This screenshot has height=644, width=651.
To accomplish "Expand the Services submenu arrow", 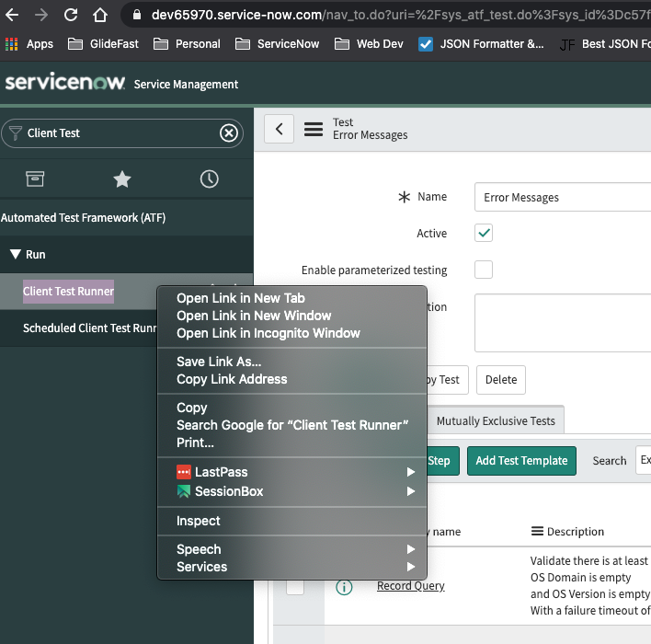I will 411,567.
